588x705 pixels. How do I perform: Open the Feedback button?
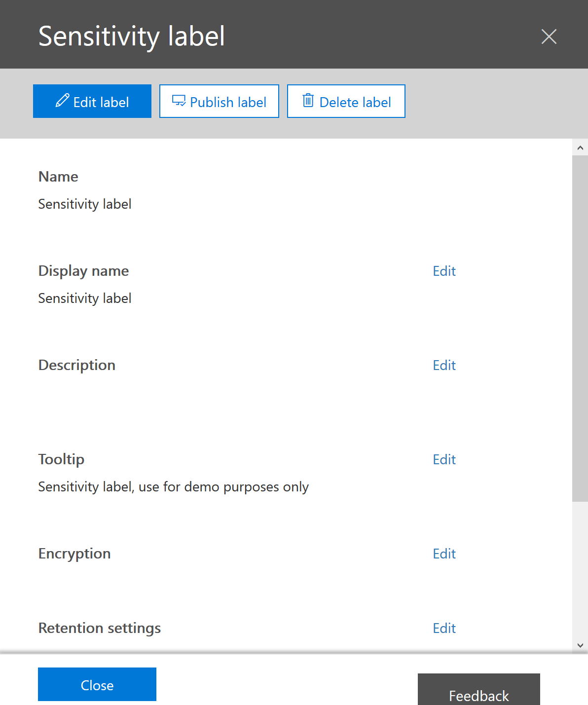tap(479, 690)
